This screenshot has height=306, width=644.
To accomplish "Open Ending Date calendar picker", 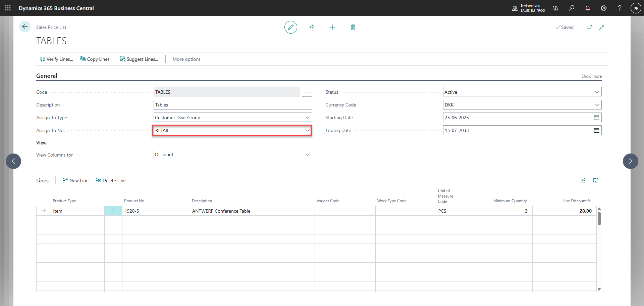I will [x=596, y=130].
